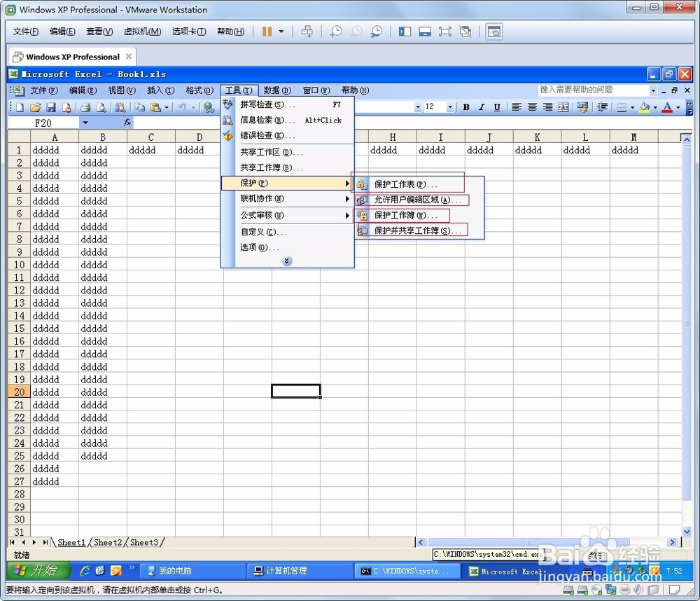Click the vertical scrollbar down arrow
Viewport: 700px width, 601px height.
pos(687,531)
